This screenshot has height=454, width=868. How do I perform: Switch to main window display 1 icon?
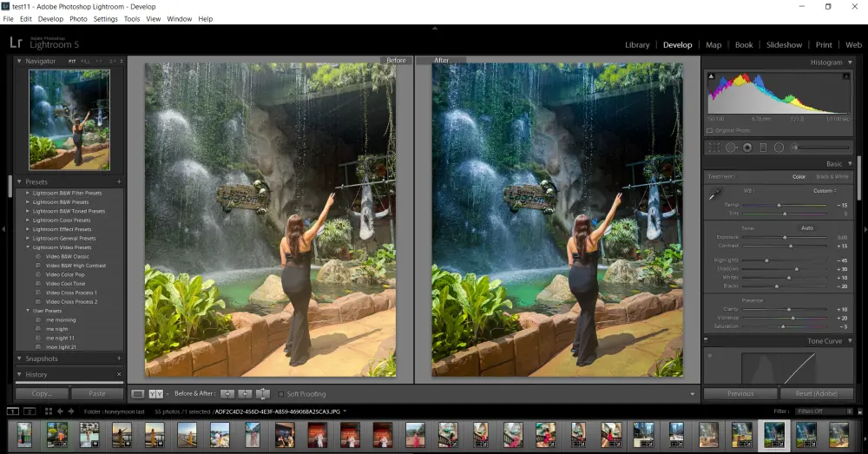12,411
